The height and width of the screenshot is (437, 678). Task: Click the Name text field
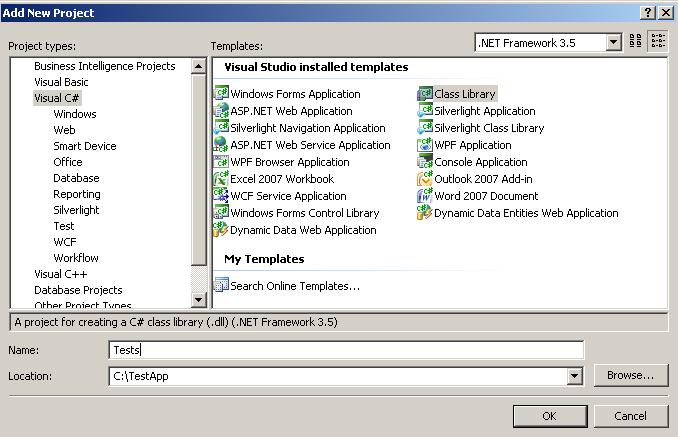[x=346, y=350]
